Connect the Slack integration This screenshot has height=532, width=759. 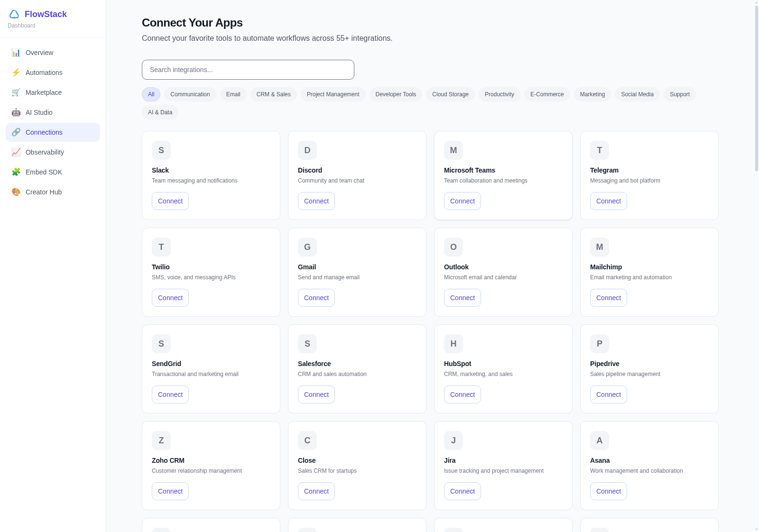point(170,201)
